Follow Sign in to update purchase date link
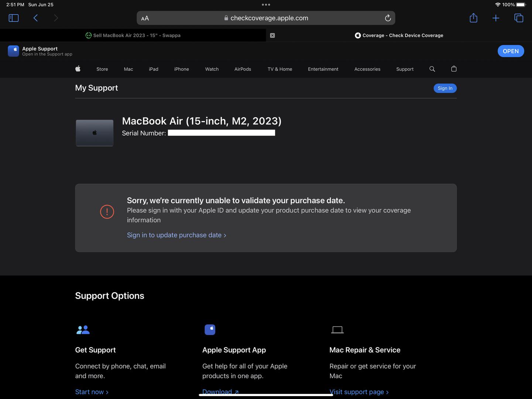Screen dimensions: 532x399 (176, 235)
